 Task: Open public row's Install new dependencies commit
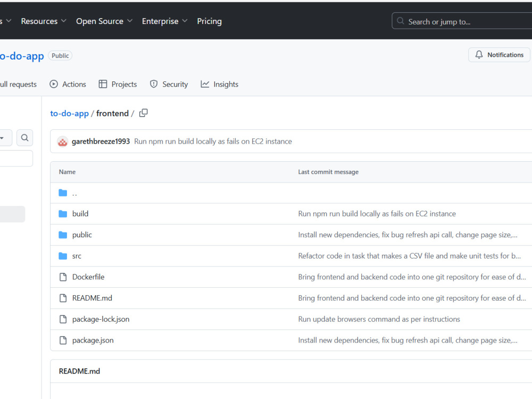point(408,235)
